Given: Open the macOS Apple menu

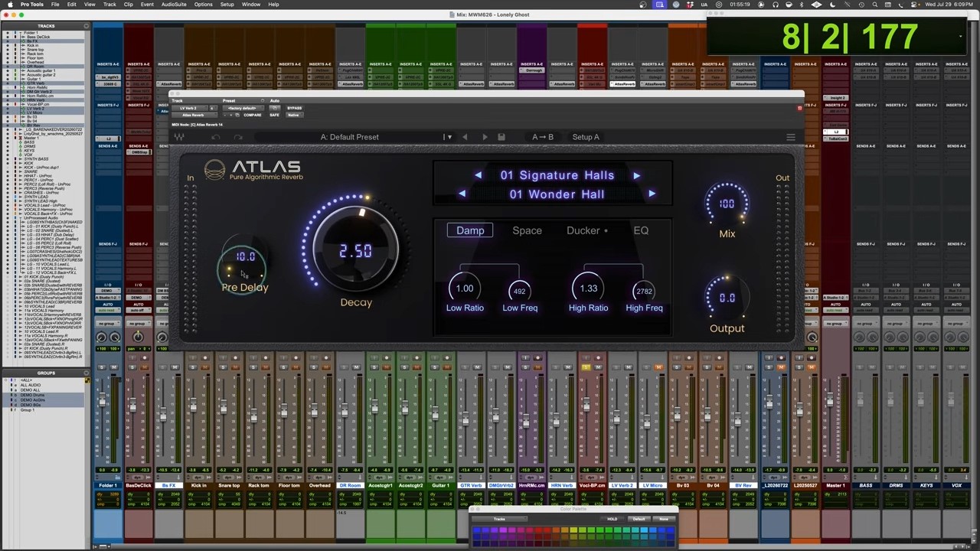Looking at the screenshot, I should click(11, 5).
